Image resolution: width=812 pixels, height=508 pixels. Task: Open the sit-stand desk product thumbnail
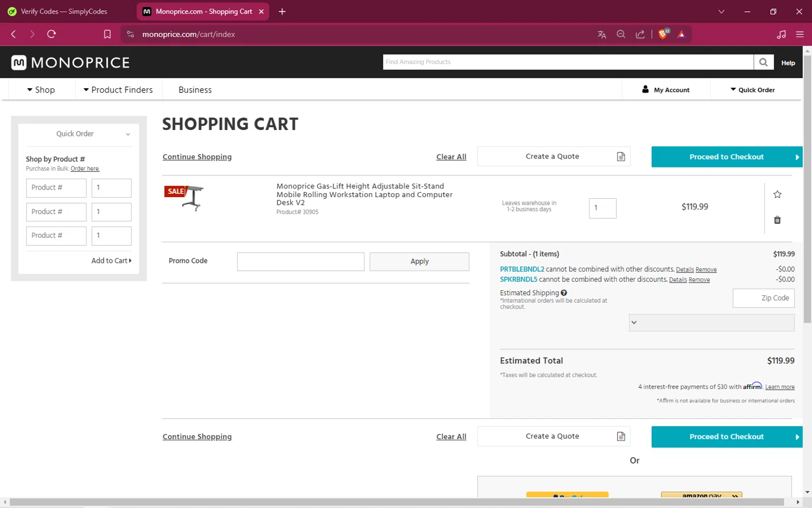(x=185, y=198)
